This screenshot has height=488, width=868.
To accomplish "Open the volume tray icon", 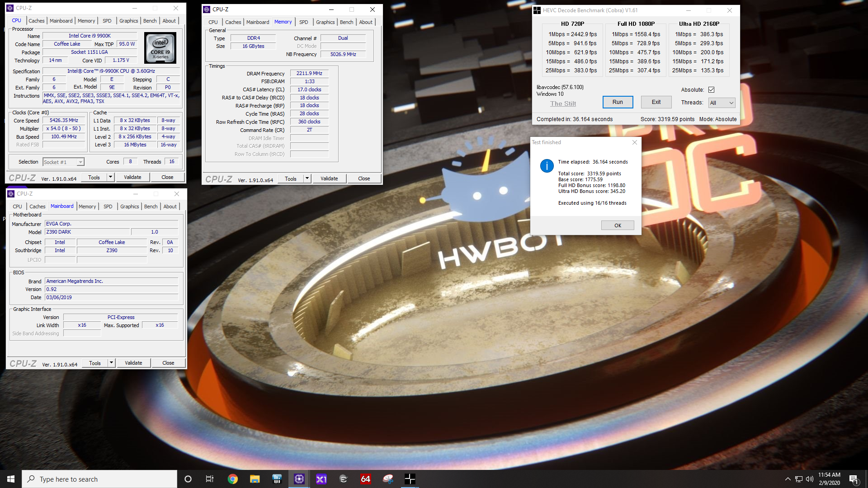I will coord(810,479).
